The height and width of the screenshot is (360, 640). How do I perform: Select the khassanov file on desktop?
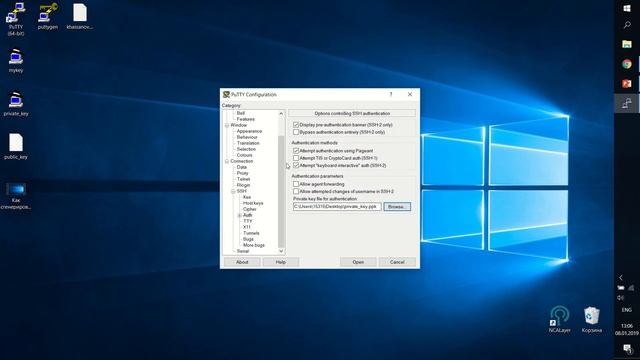pyautogui.click(x=80, y=16)
